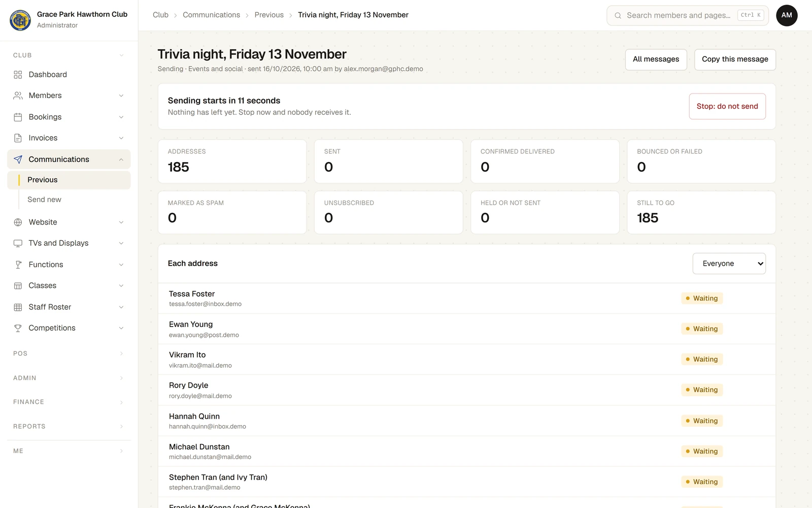Click Stop: do not send button
The height and width of the screenshot is (508, 812).
(x=727, y=106)
